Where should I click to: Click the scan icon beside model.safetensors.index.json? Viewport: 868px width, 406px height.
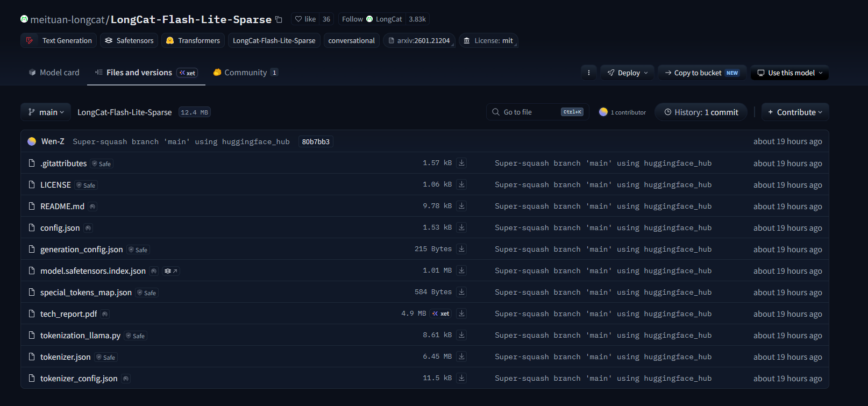tap(154, 271)
